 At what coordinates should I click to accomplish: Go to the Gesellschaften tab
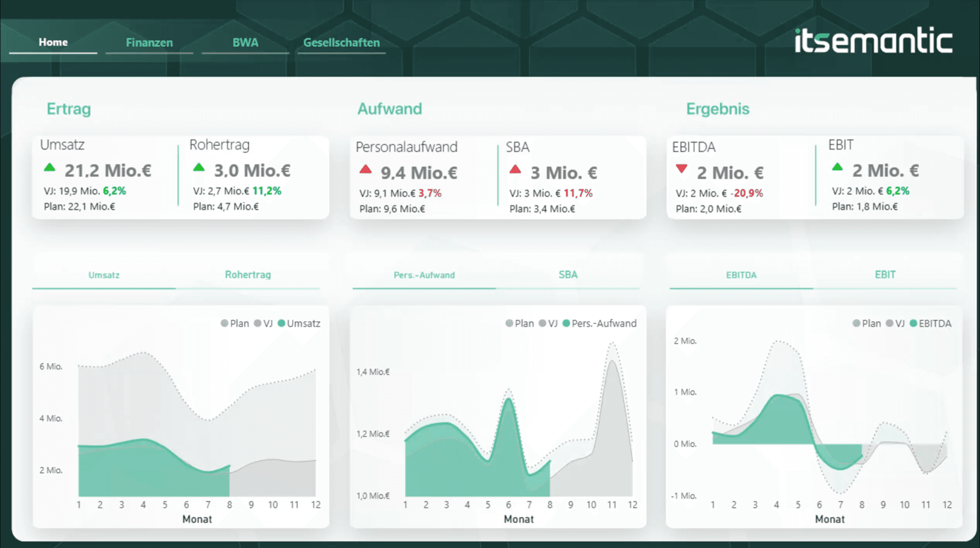(341, 42)
